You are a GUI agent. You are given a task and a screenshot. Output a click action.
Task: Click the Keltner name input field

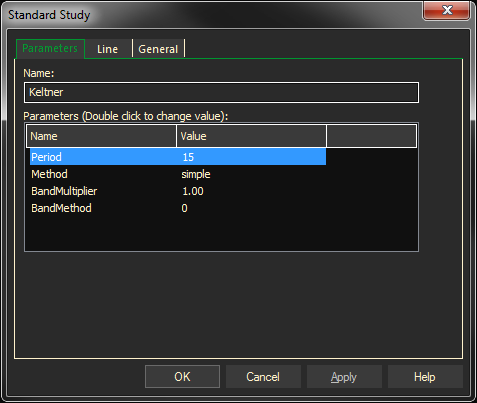(x=221, y=92)
